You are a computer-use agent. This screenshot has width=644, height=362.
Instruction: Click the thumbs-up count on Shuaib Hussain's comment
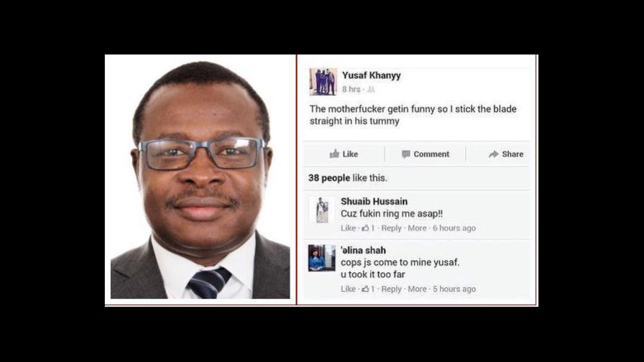[x=368, y=228]
